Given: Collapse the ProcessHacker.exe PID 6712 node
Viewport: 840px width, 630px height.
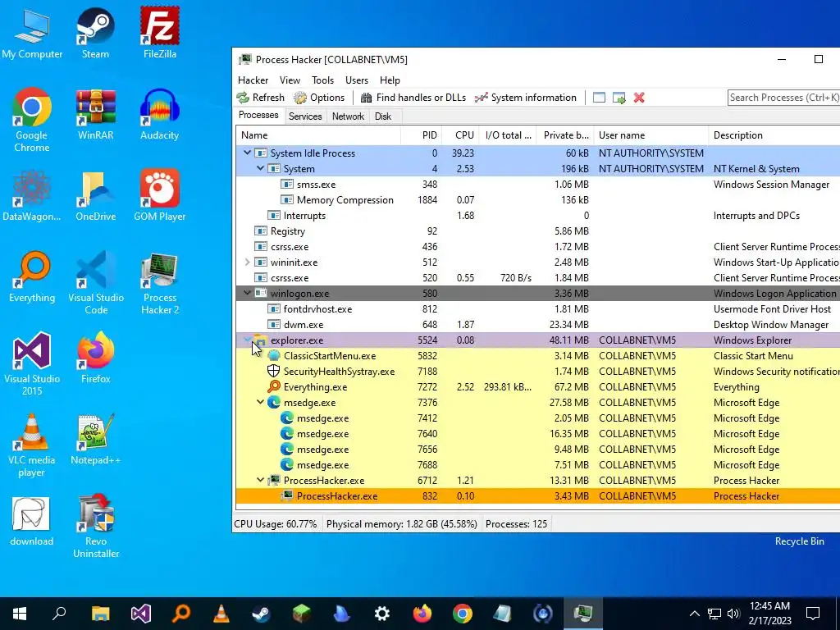Looking at the screenshot, I should pyautogui.click(x=260, y=480).
